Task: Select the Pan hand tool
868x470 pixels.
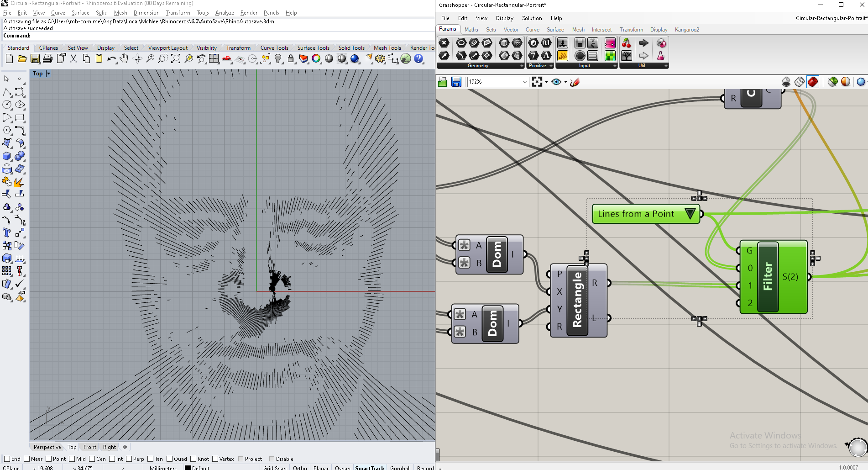Action: [x=124, y=58]
